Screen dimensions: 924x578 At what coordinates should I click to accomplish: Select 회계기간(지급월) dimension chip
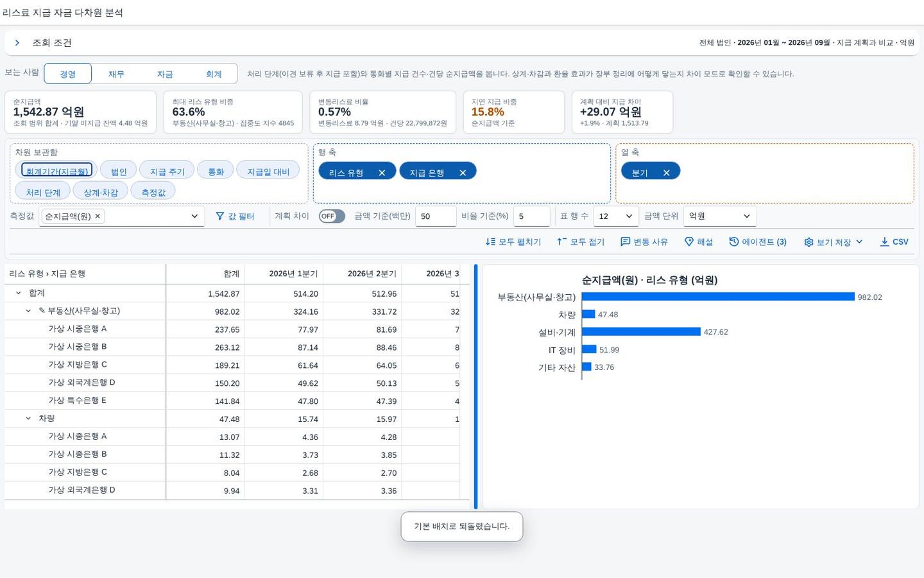click(57, 171)
